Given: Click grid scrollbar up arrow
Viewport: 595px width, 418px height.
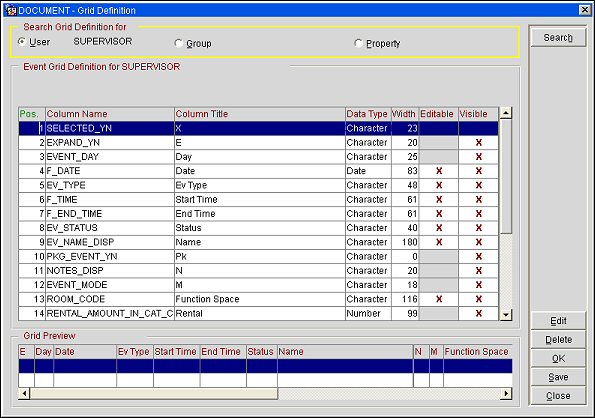Looking at the screenshot, I should click(506, 113).
